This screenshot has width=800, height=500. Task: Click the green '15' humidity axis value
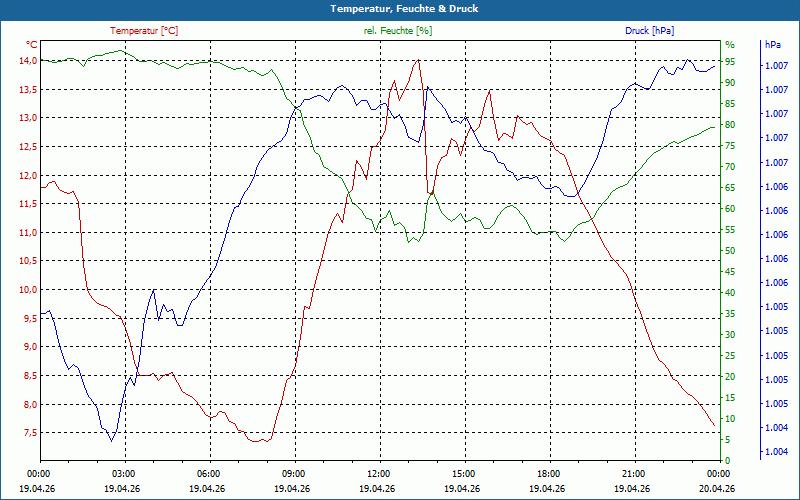(730, 398)
